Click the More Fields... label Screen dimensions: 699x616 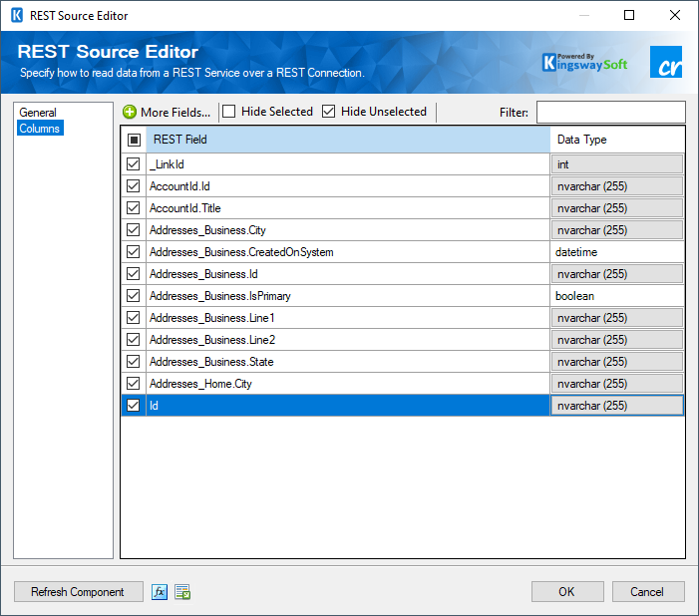coord(175,112)
